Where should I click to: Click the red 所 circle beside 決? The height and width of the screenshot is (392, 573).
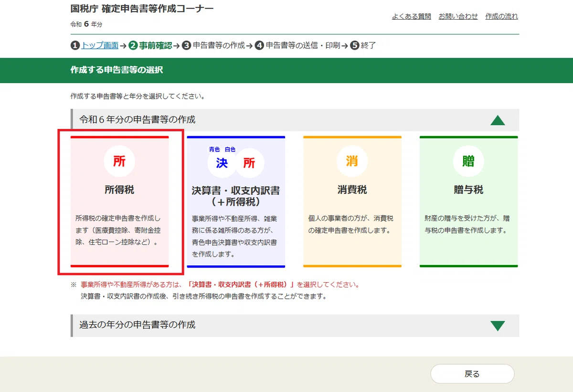(x=249, y=163)
